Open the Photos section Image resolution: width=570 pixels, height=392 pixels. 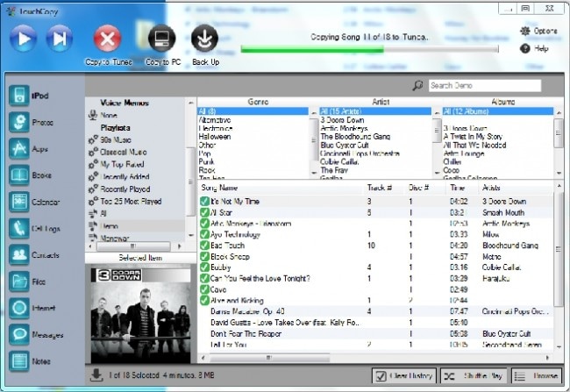point(19,122)
